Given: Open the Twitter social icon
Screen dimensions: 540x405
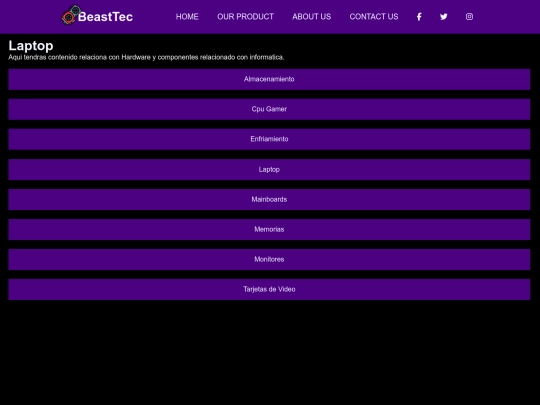Looking at the screenshot, I should 444,17.
